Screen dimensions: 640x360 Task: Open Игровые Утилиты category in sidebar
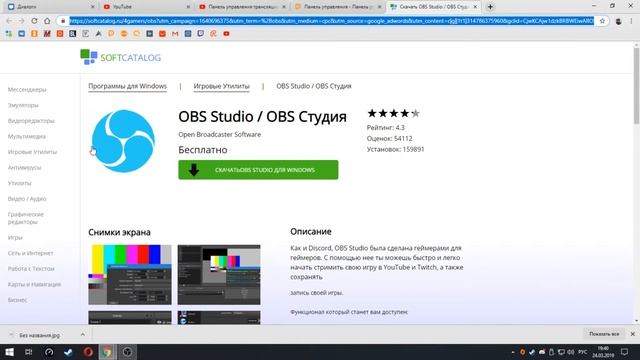pyautogui.click(x=32, y=151)
